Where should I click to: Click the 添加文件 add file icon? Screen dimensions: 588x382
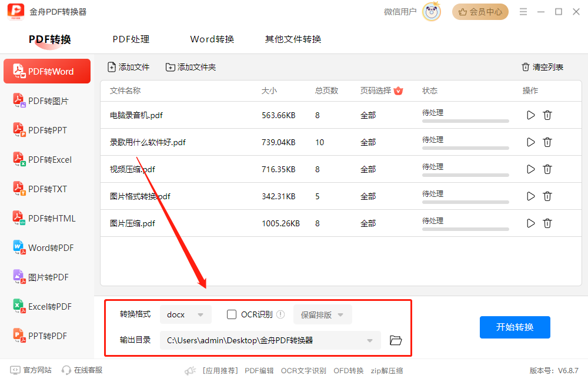(x=112, y=67)
